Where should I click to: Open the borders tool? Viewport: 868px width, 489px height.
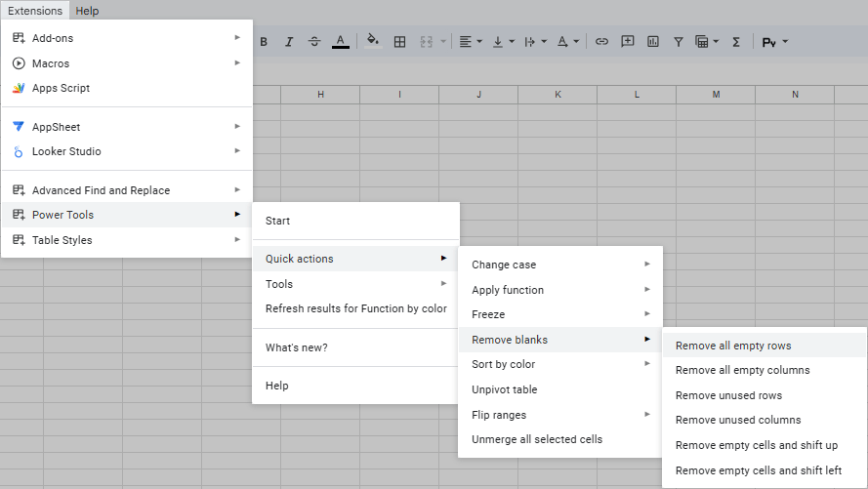pyautogui.click(x=399, y=42)
